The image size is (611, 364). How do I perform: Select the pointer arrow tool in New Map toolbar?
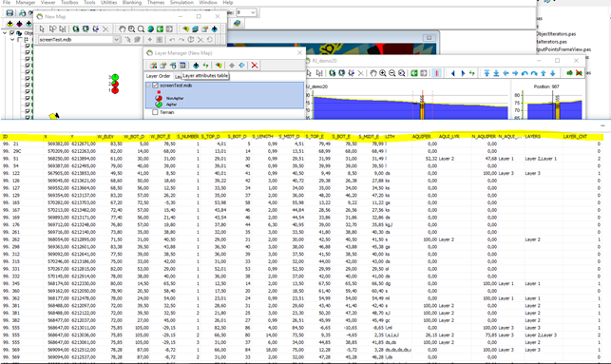click(x=42, y=29)
